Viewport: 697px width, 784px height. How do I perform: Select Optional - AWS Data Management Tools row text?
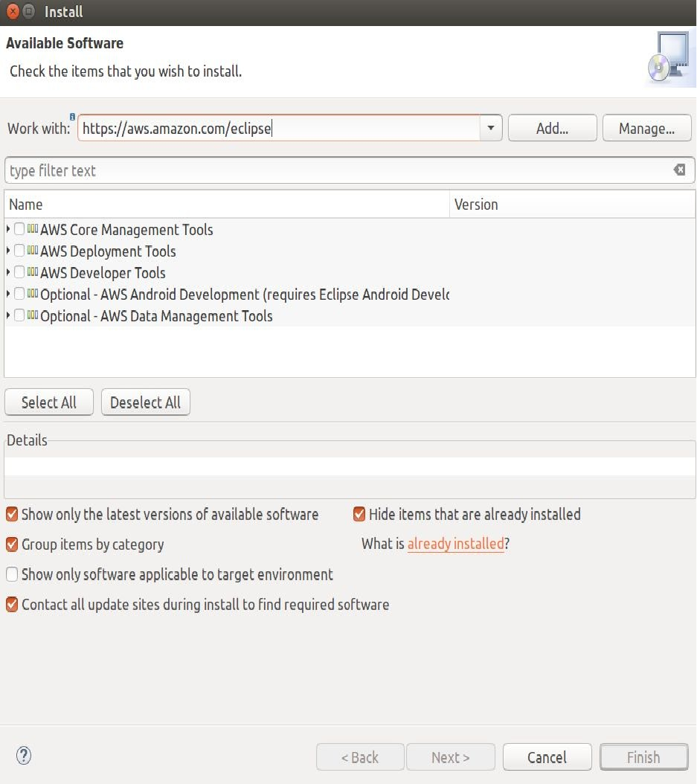click(156, 315)
